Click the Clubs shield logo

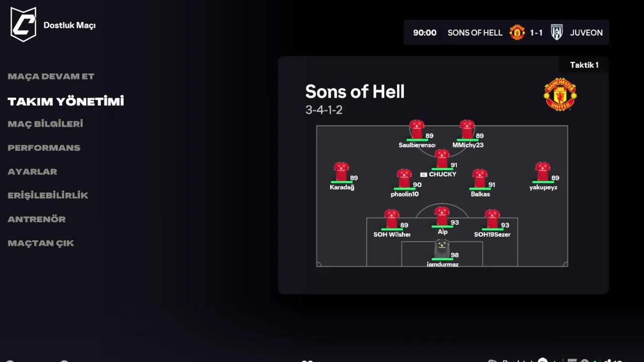(x=23, y=24)
